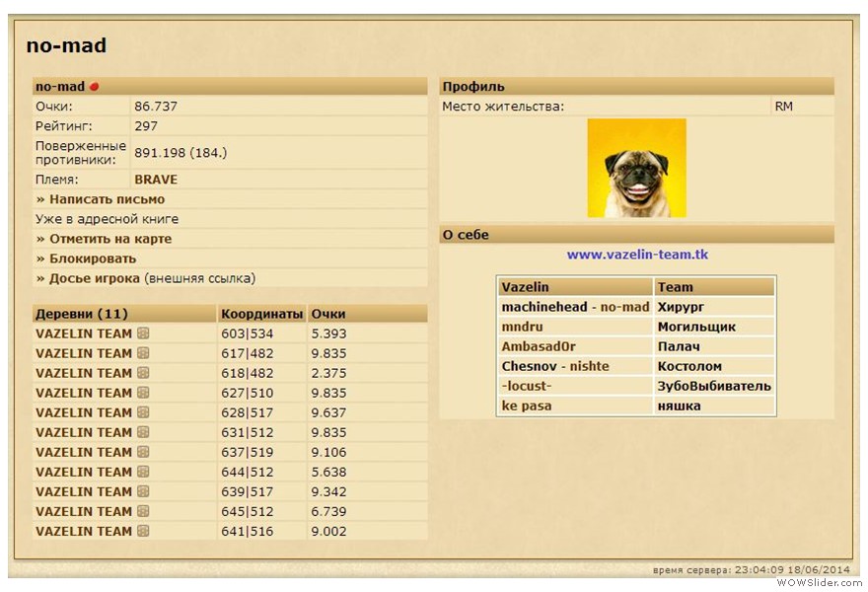Click the village icon in the 631|512 row
The height and width of the screenshot is (592, 868).
[143, 432]
